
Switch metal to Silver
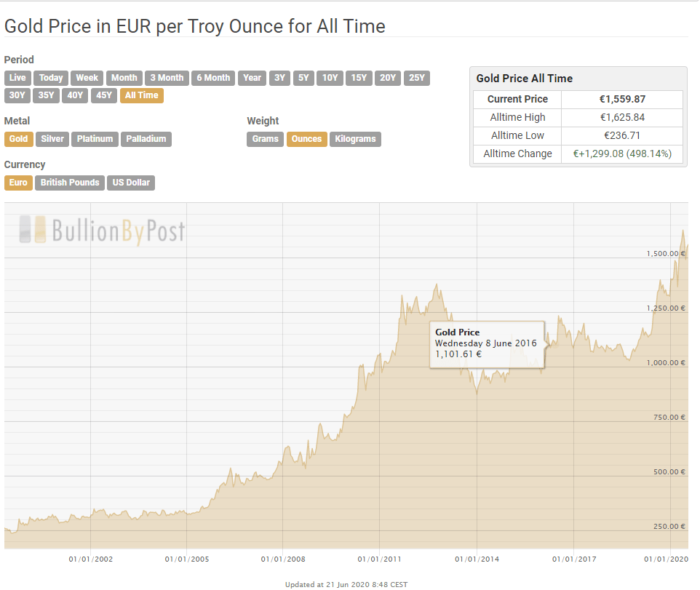52,139
